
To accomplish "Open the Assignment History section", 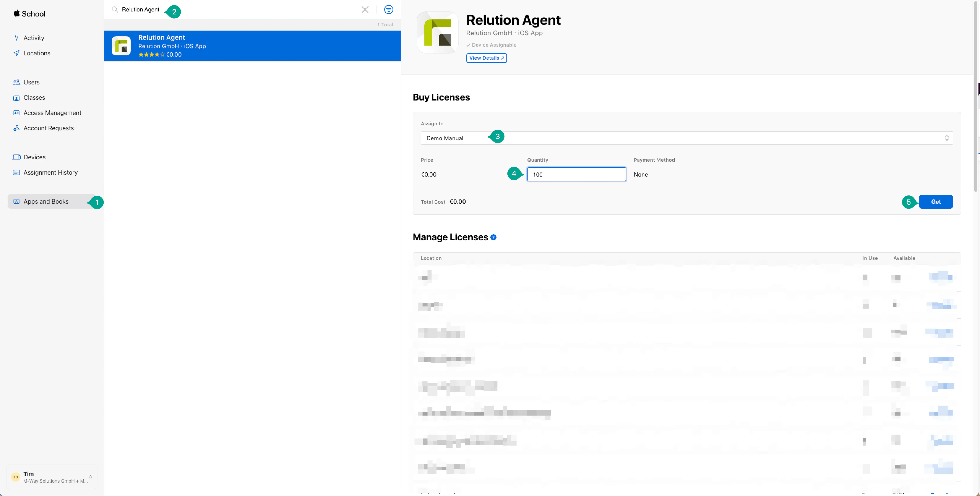I will (x=51, y=172).
